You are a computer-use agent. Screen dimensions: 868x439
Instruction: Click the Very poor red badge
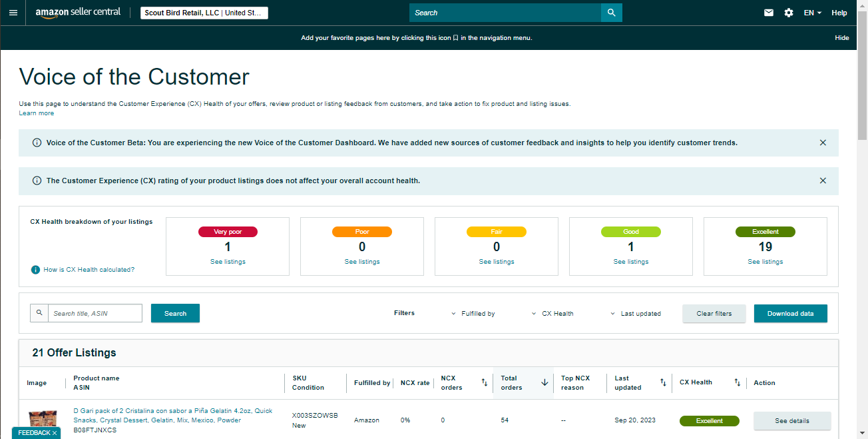point(228,232)
